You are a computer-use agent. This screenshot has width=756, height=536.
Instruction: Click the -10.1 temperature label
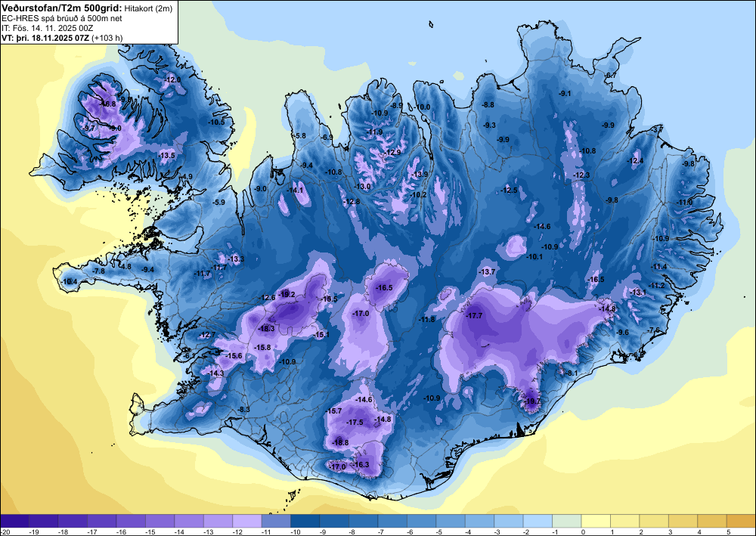click(x=534, y=257)
